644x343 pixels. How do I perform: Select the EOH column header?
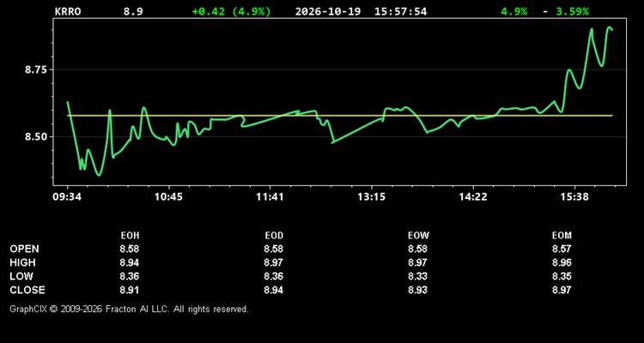[x=130, y=236]
